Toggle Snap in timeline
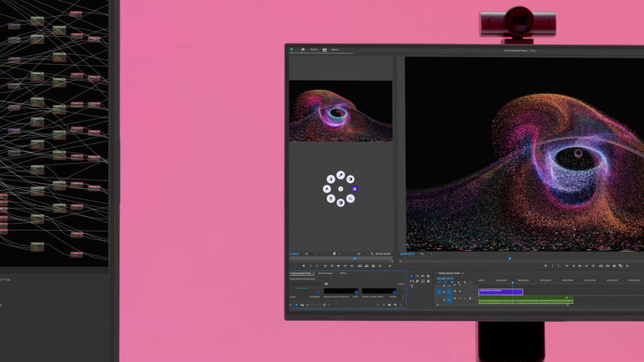 446,282
